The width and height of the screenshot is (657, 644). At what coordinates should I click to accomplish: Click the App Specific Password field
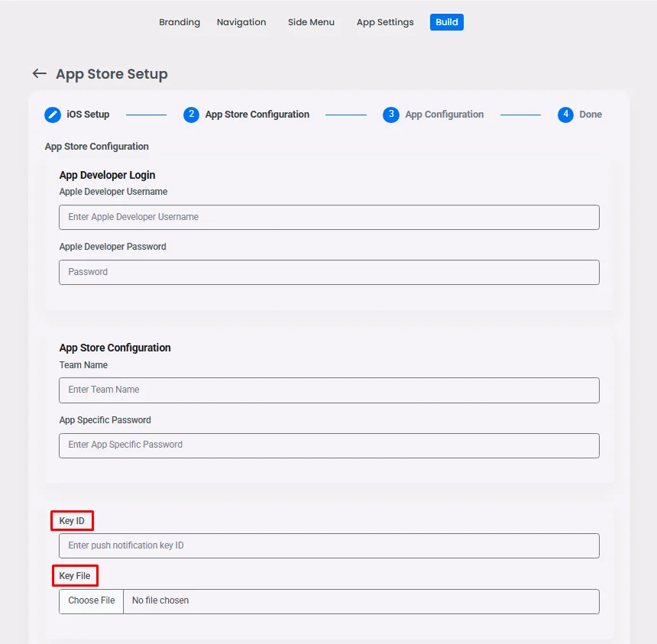click(328, 445)
